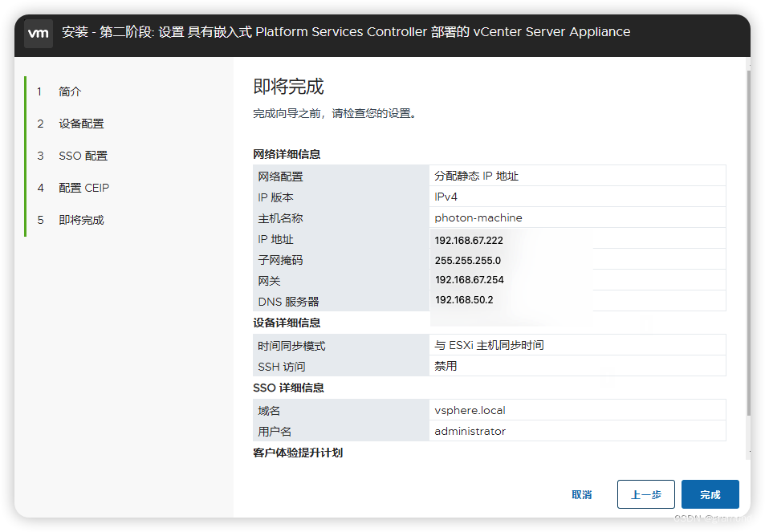
Task: Click the DNS 服务器 row label
Action: (288, 303)
